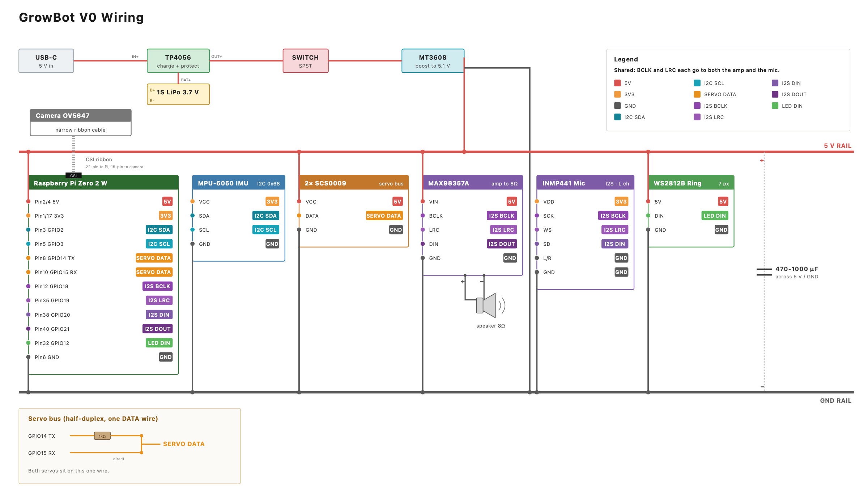
Task: Click the 3V3 tag on Pi Pin1/17 row
Action: [x=166, y=216]
